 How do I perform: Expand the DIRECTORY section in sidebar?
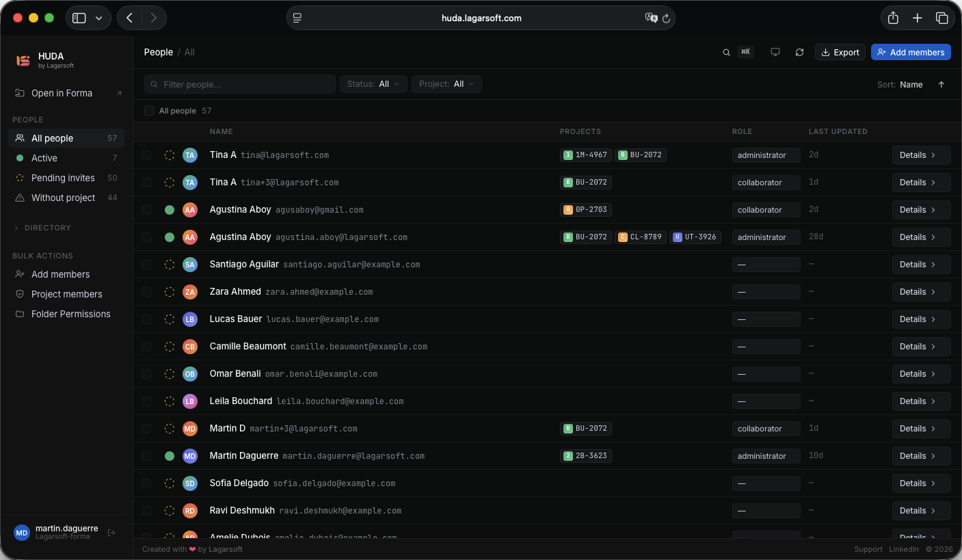click(x=42, y=228)
